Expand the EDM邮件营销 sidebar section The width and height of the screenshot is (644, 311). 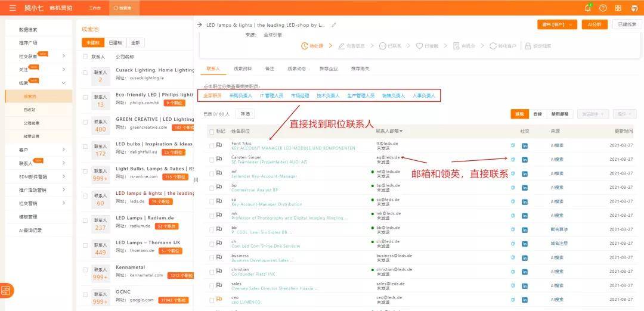[64, 176]
